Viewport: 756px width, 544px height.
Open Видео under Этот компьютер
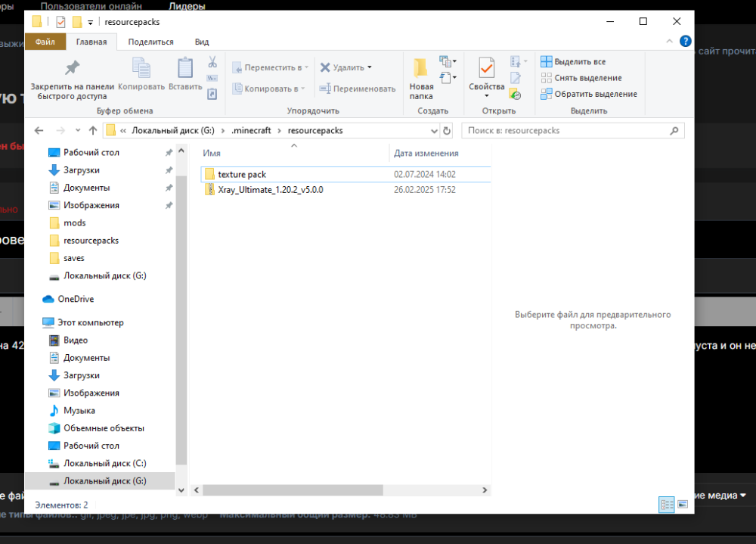75,340
